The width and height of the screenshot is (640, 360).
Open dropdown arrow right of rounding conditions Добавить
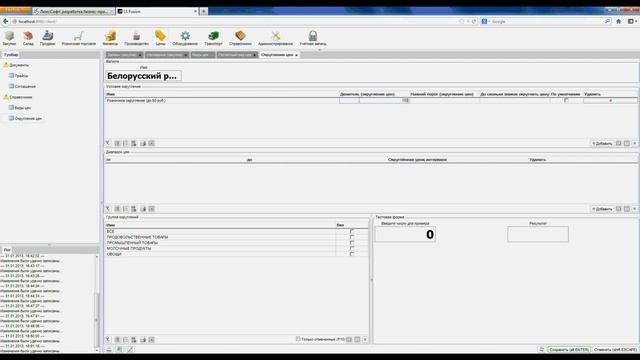(x=635, y=143)
